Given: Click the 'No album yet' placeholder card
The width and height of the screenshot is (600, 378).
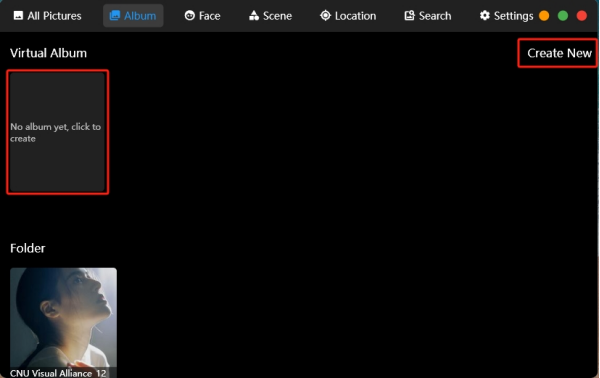Looking at the screenshot, I should point(57,132).
